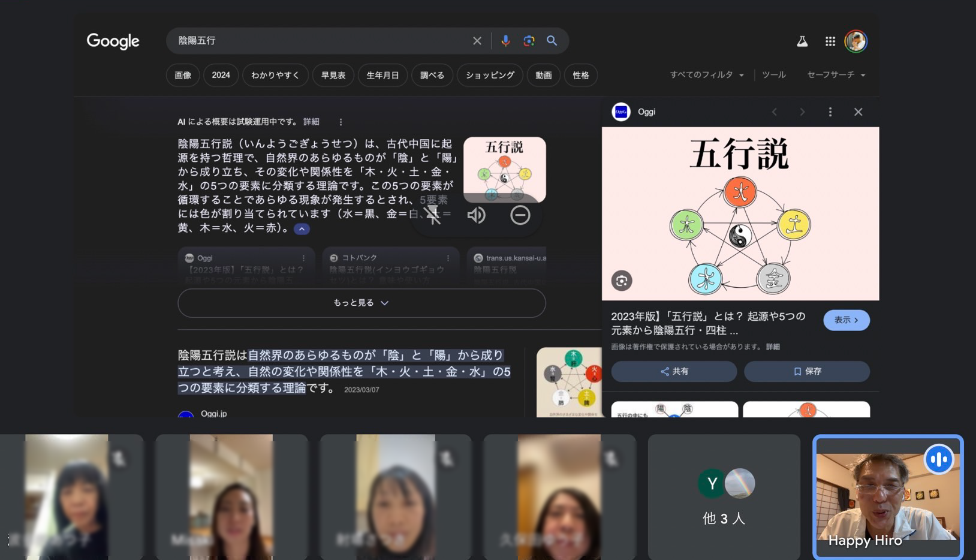
Task: Click the 保存 save button
Action: (806, 371)
